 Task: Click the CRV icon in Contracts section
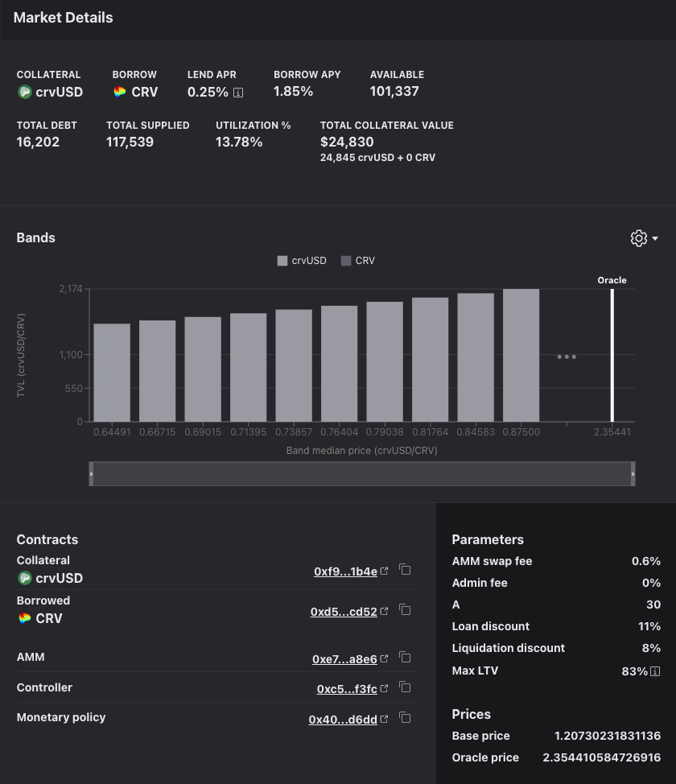(x=24, y=618)
